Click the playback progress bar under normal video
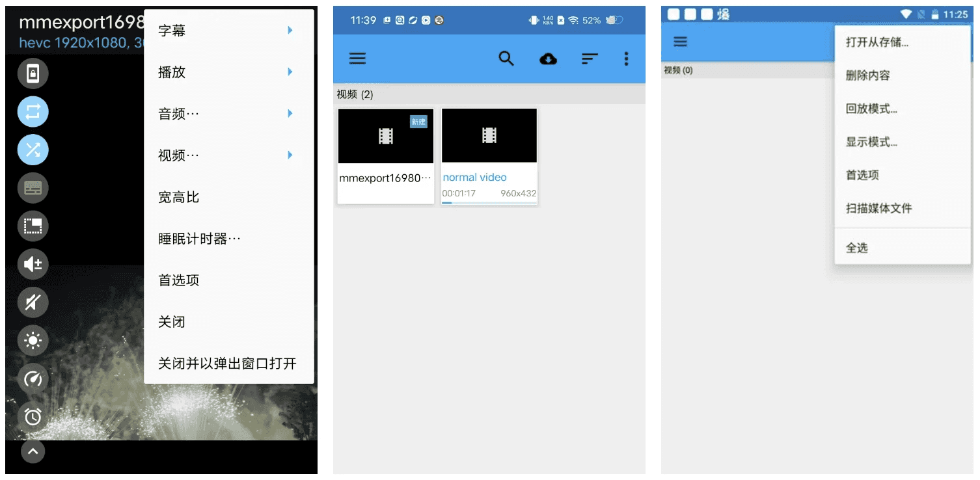 click(489, 203)
